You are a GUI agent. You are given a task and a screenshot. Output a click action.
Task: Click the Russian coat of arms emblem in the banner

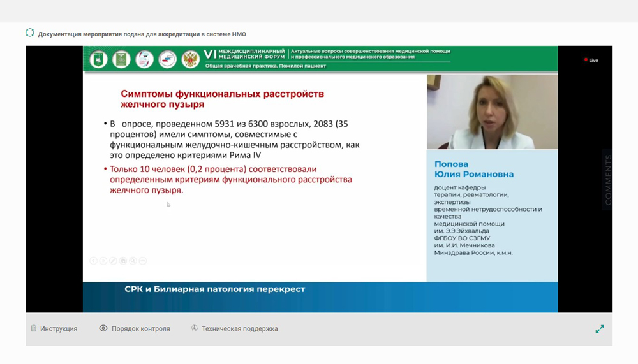190,59
